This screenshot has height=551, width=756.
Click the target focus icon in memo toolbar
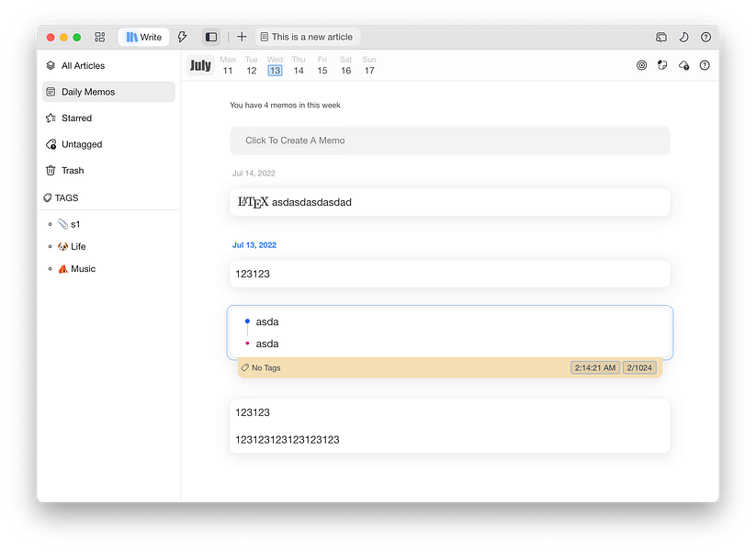click(x=641, y=65)
